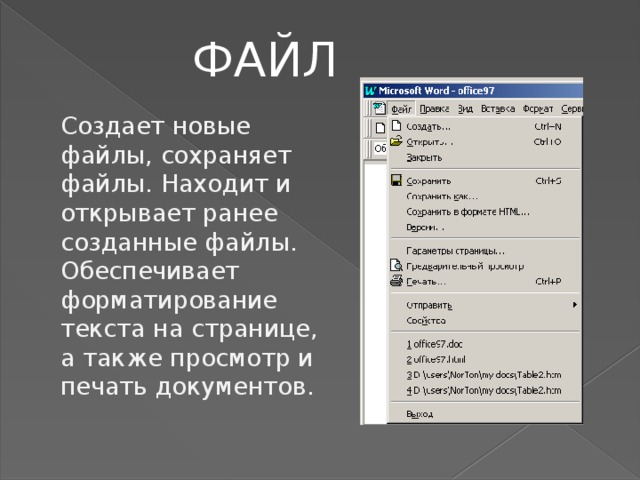
Task: Select Сохранить menu entry
Action: point(484,181)
